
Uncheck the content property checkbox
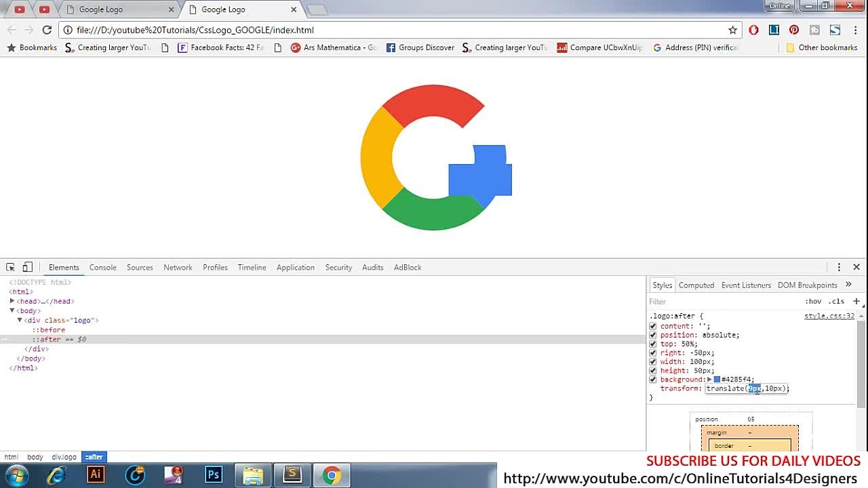click(x=653, y=326)
